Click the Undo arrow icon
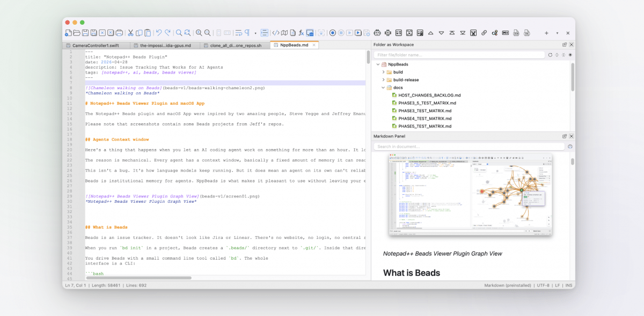 coord(159,33)
